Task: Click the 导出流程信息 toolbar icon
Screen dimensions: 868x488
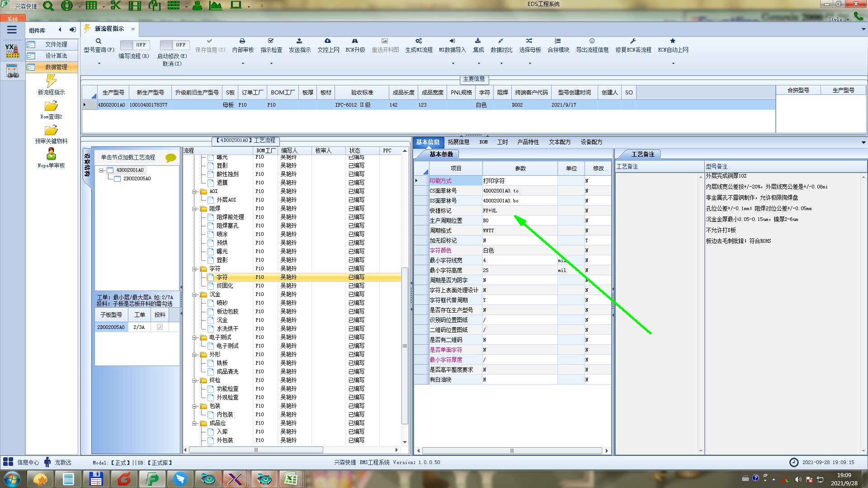Action: click(x=592, y=41)
